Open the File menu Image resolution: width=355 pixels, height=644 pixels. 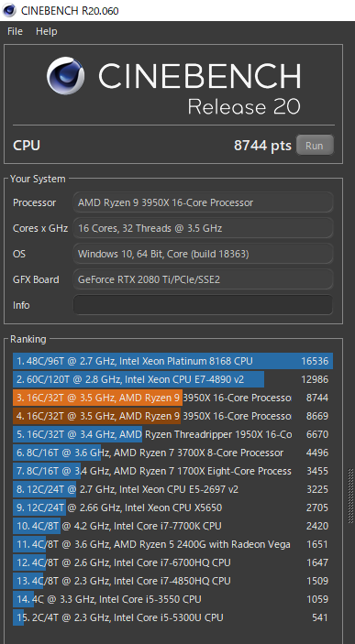16,31
